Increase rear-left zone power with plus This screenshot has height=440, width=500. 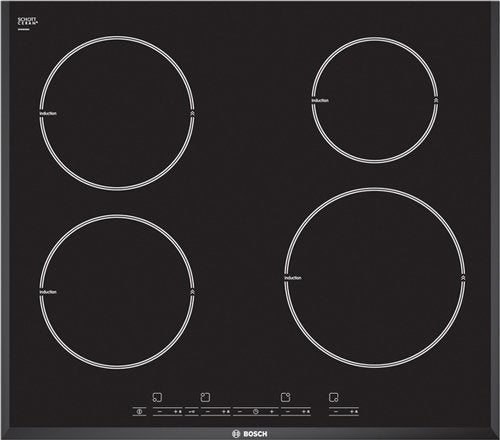[x=223, y=412]
